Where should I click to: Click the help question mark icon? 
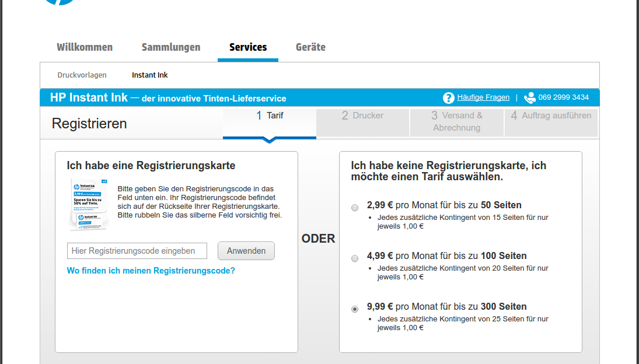pos(448,98)
